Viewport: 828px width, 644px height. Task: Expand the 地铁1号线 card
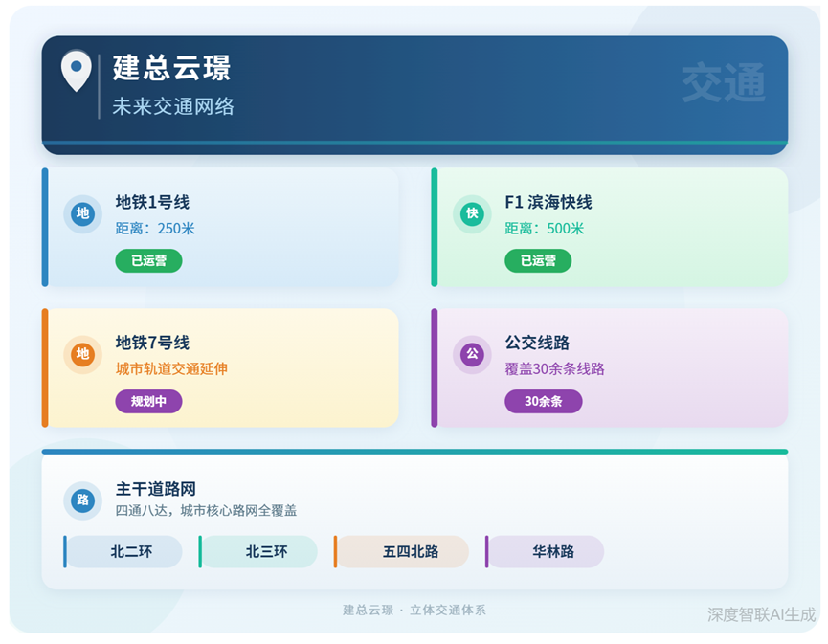220,227
